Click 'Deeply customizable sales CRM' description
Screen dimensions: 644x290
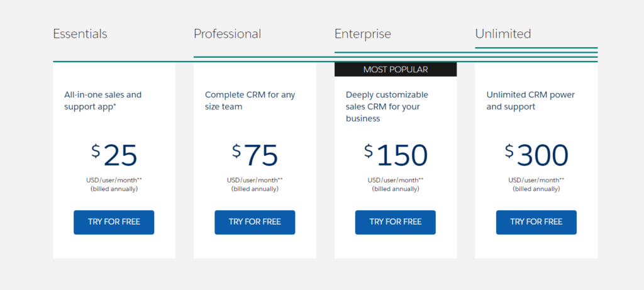click(387, 106)
